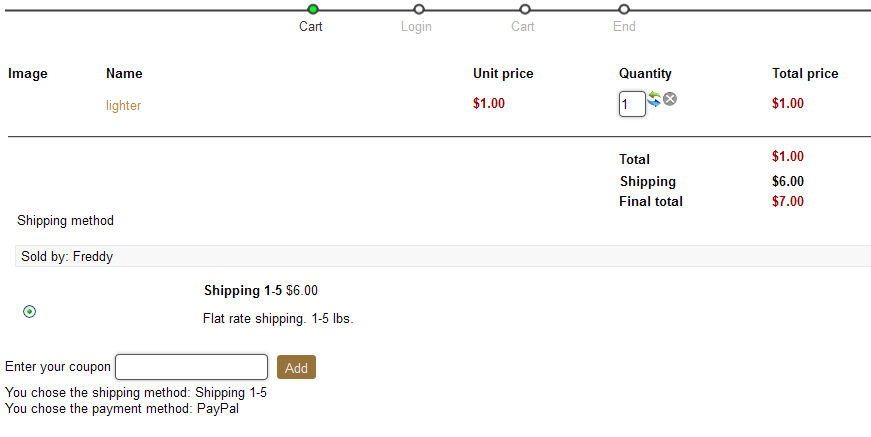Click the Quantity column header
The image size is (871, 437).
(645, 73)
